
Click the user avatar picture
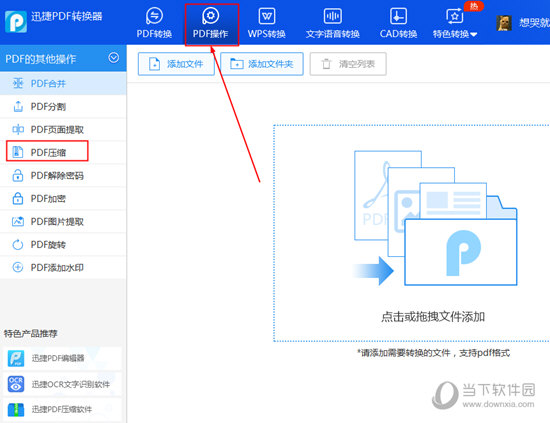504,23
